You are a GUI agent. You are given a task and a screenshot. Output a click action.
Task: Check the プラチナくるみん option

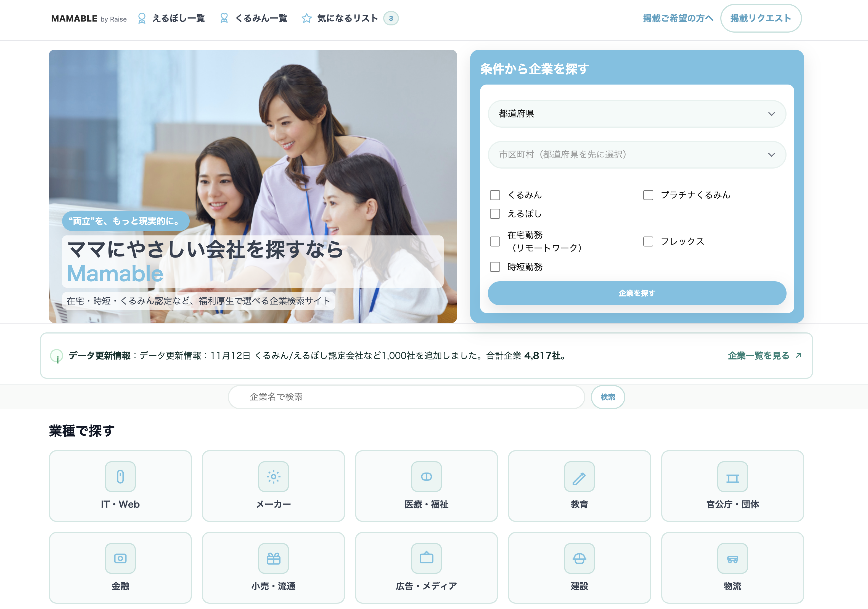(x=648, y=195)
